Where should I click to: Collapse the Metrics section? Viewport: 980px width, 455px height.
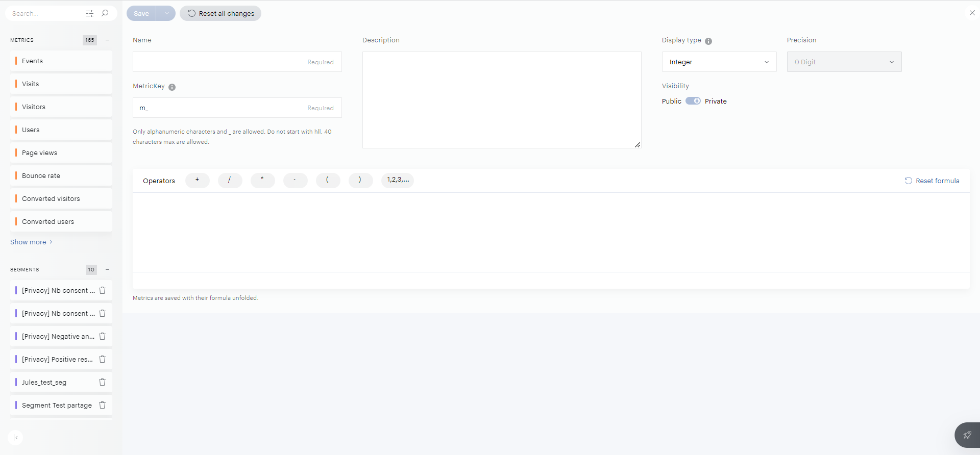(x=107, y=40)
